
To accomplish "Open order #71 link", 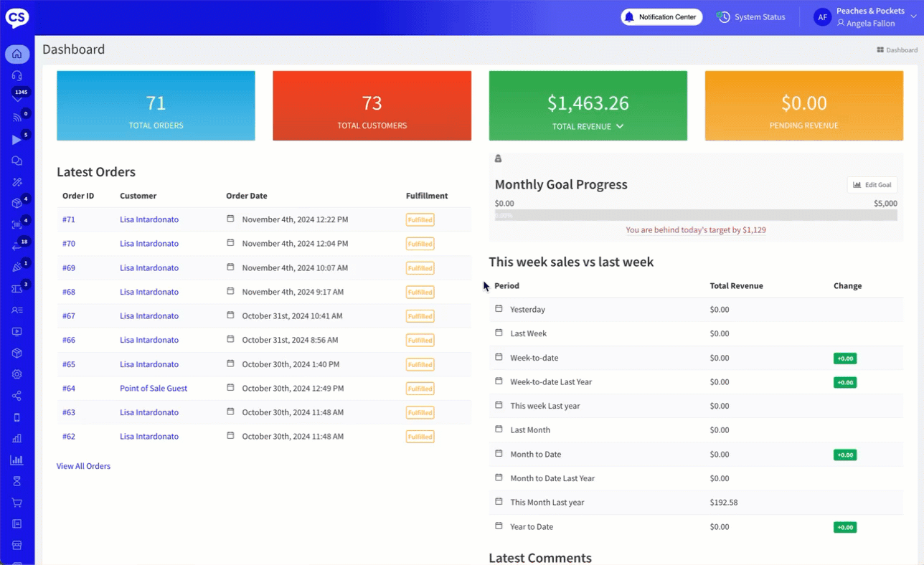I will pos(69,219).
